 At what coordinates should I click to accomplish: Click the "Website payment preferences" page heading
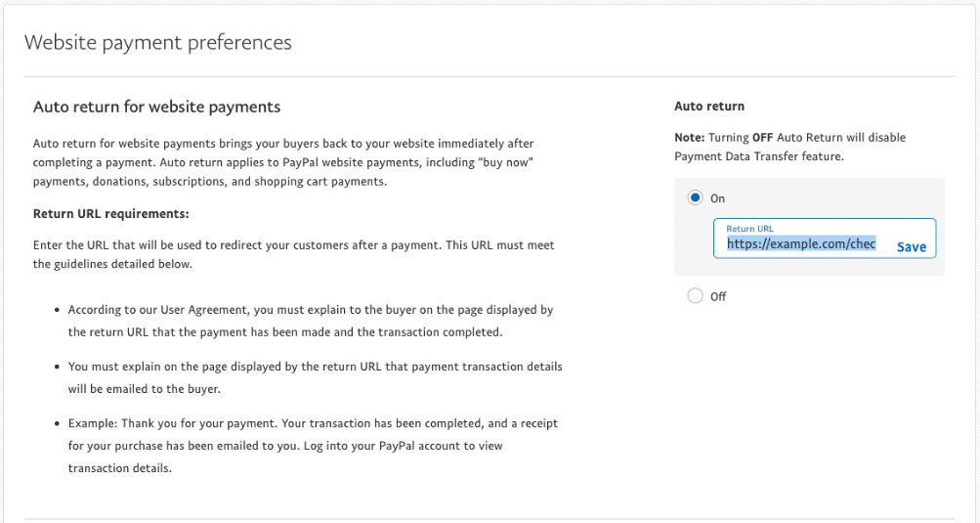[158, 43]
